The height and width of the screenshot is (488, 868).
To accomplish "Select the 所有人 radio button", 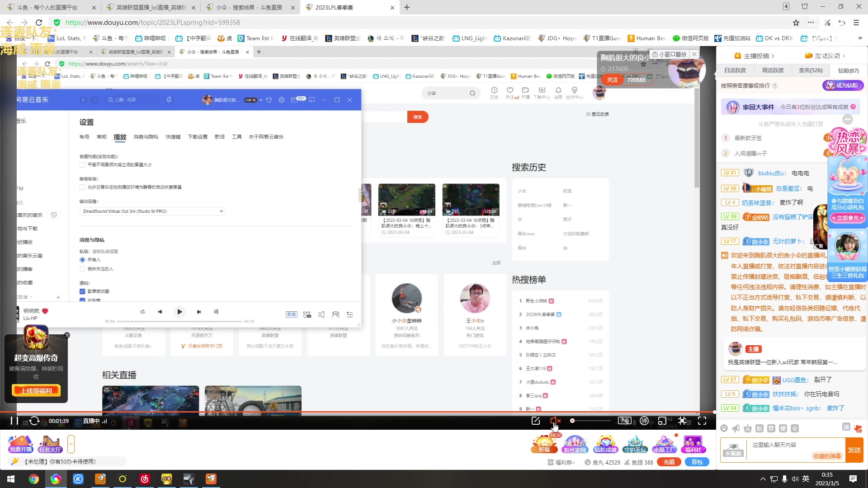I will [x=82, y=260].
